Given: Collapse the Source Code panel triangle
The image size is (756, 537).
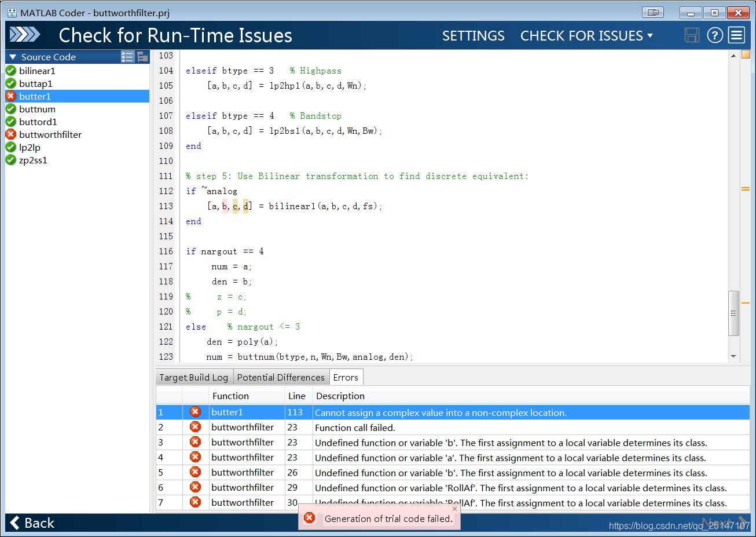Looking at the screenshot, I should [x=13, y=57].
